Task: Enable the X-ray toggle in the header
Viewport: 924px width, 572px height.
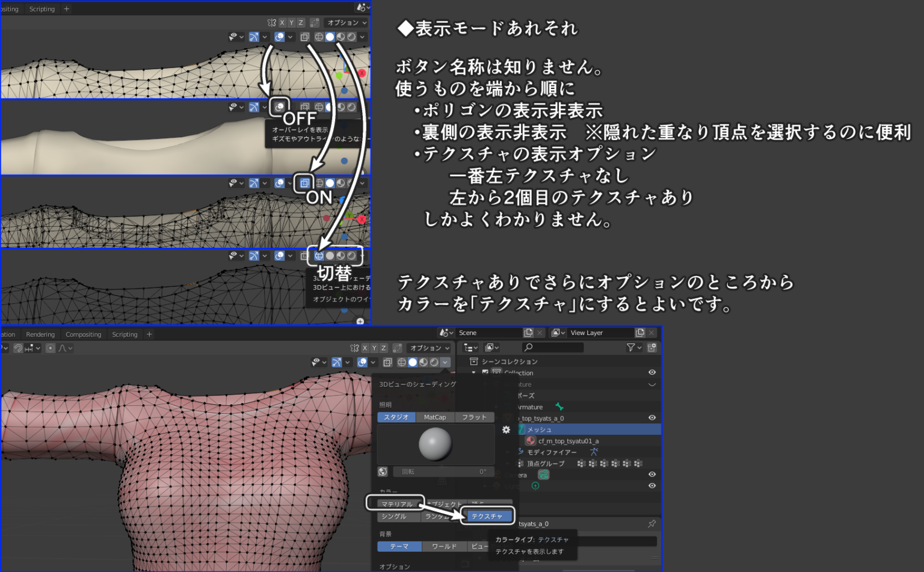Action: click(x=388, y=362)
